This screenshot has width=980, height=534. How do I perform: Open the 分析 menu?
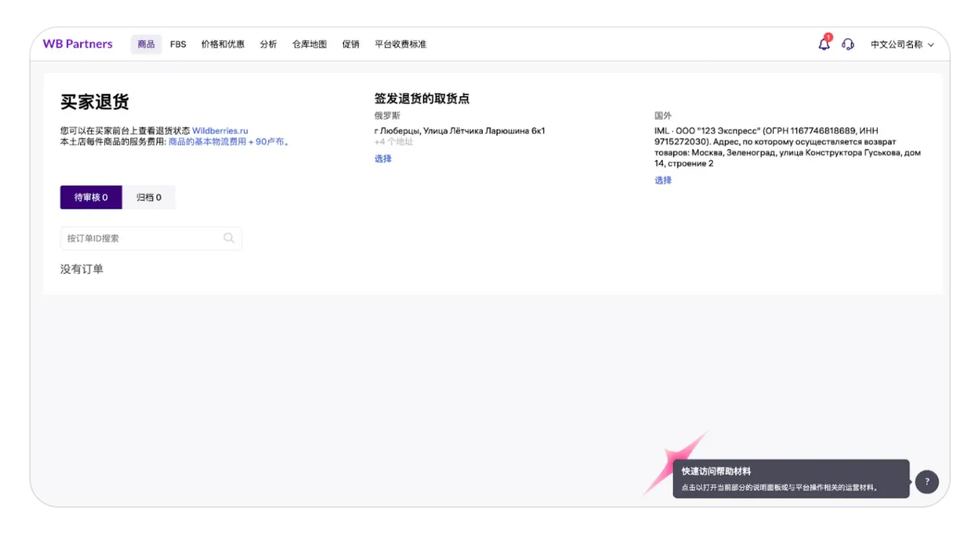(x=268, y=44)
